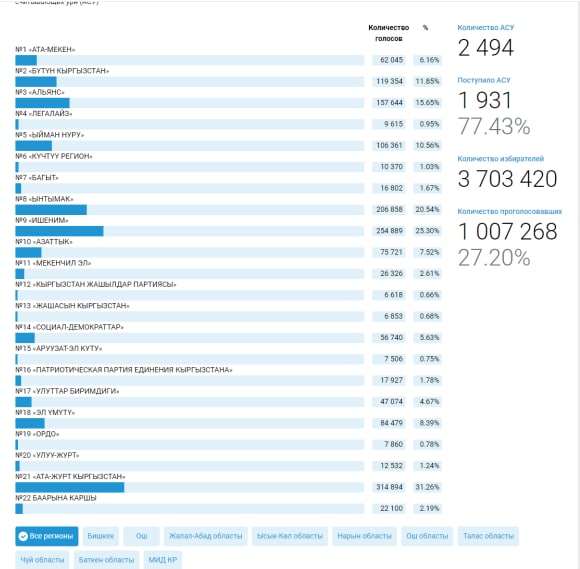Click the vote count 157 644
This screenshot has width=580, height=569.
point(389,103)
